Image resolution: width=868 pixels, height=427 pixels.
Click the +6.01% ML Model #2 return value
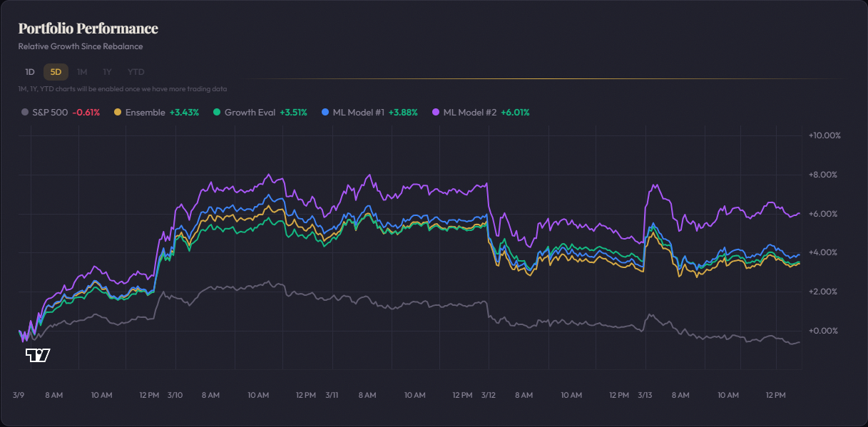tap(516, 112)
